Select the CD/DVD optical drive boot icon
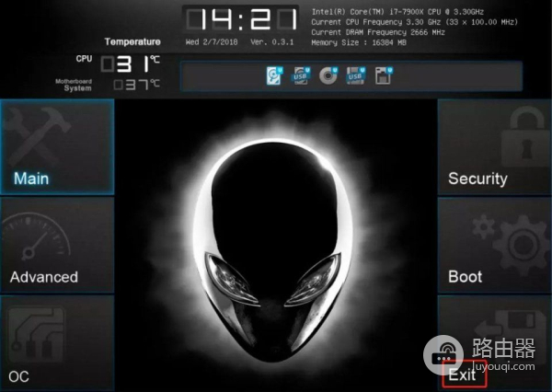Viewport: 552px width, 392px height. tap(328, 75)
